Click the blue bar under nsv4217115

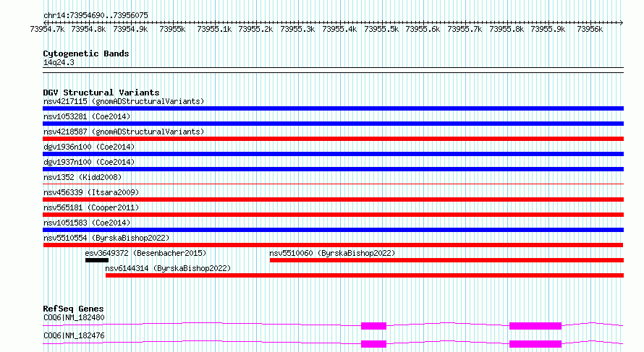[x=333, y=108]
